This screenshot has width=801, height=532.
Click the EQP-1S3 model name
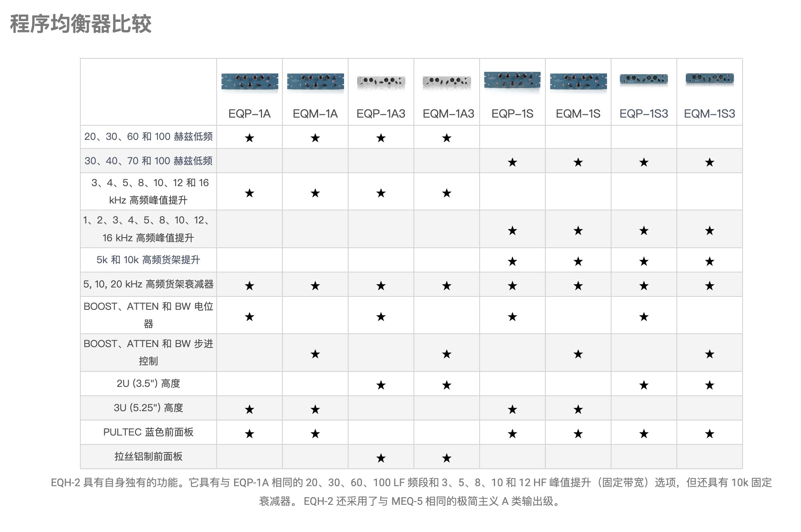tap(644, 114)
